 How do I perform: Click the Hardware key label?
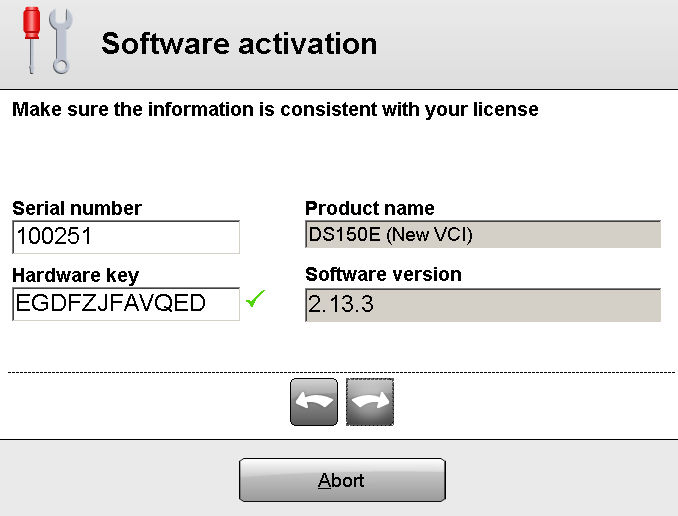click(76, 276)
